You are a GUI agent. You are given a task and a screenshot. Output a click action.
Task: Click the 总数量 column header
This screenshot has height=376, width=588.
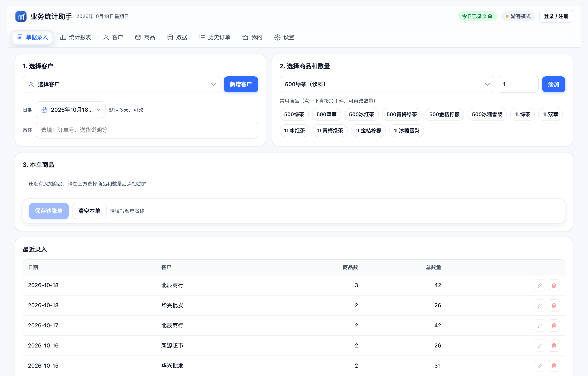(x=433, y=267)
